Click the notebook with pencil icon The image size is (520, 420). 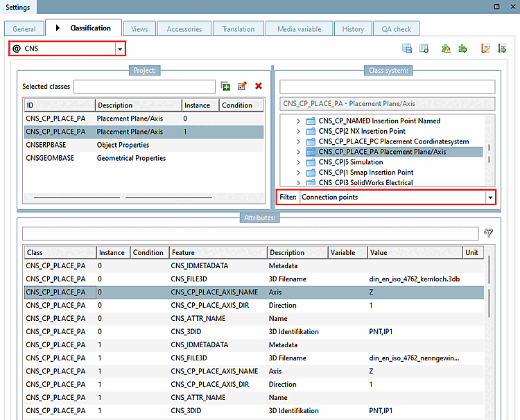485,49
